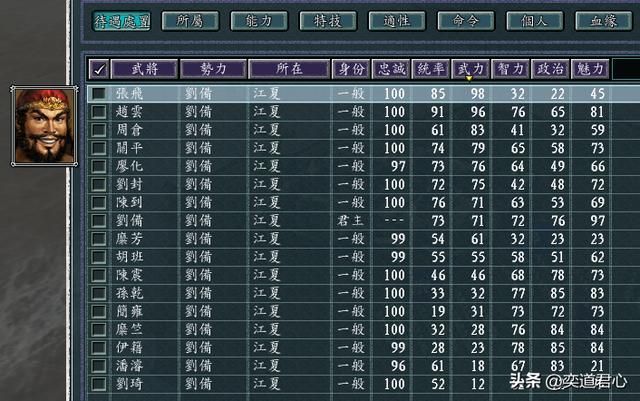Select the name 劉封 in the list
The image size is (640, 401).
129,185
